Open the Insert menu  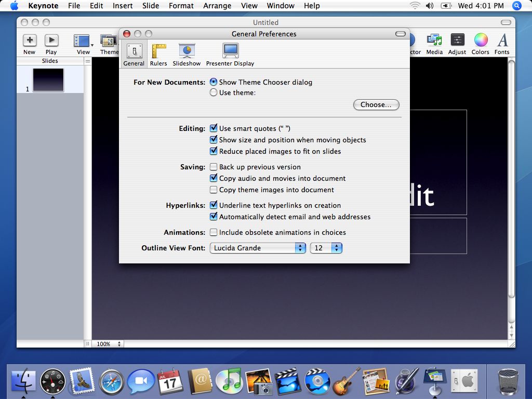[123, 6]
